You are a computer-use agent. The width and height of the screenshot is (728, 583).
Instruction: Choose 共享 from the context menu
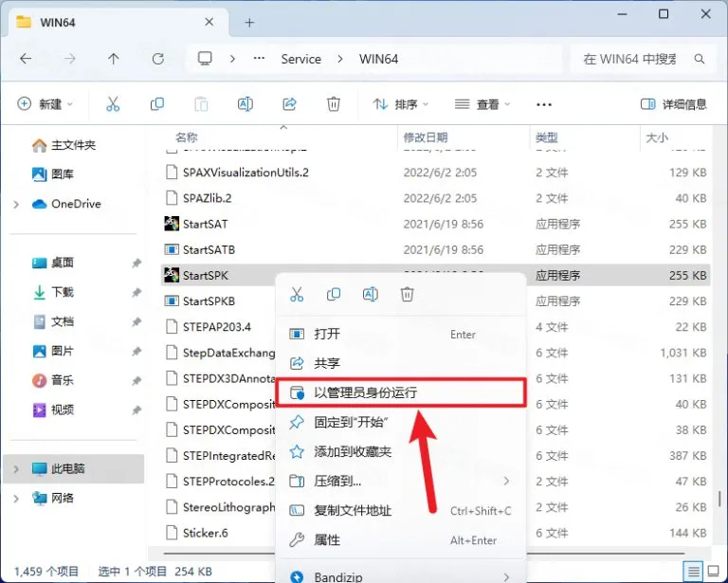400,363
